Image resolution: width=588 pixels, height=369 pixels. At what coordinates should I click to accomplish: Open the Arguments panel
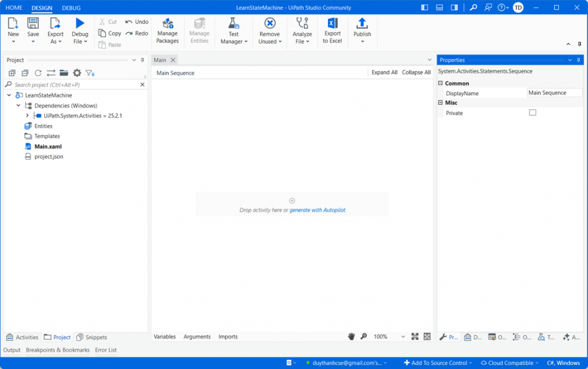pyautogui.click(x=197, y=337)
